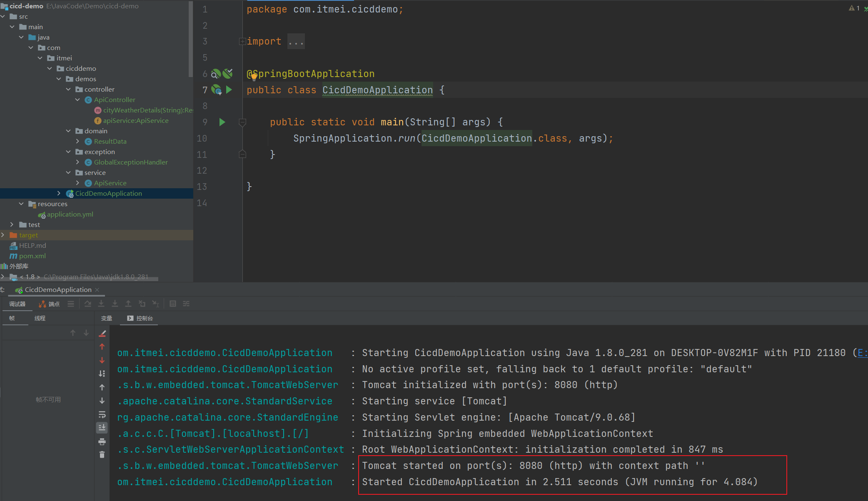Expand the GlobalExceptionHandler node
The width and height of the screenshot is (868, 501).
(x=77, y=162)
